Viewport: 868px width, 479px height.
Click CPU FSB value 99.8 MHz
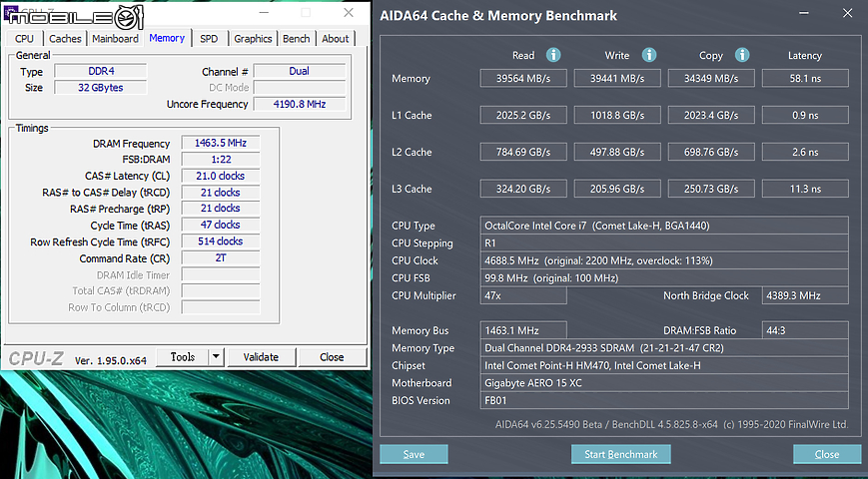(x=664, y=277)
